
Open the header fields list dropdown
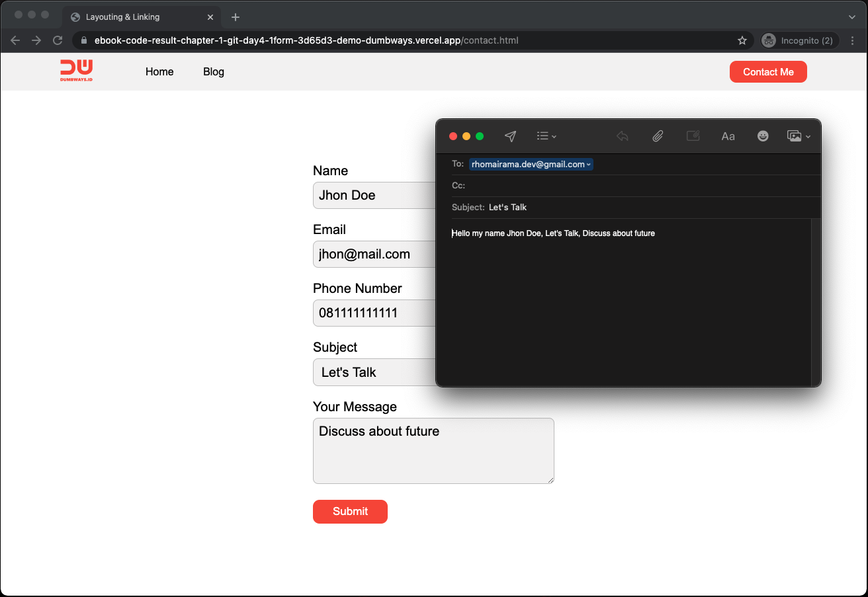pyautogui.click(x=546, y=136)
